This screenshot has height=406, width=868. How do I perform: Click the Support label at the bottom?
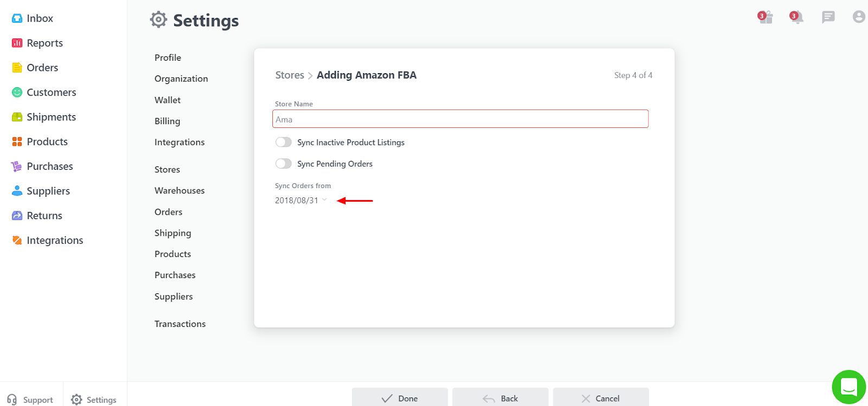point(38,400)
